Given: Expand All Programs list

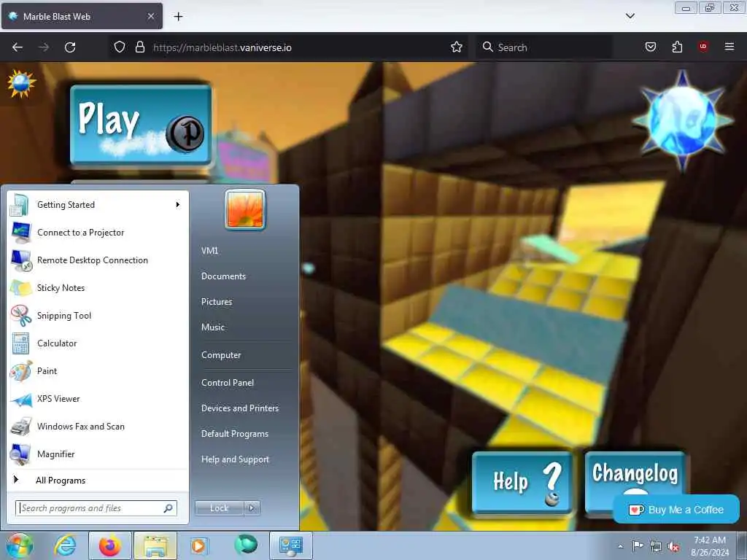Looking at the screenshot, I should (98, 480).
